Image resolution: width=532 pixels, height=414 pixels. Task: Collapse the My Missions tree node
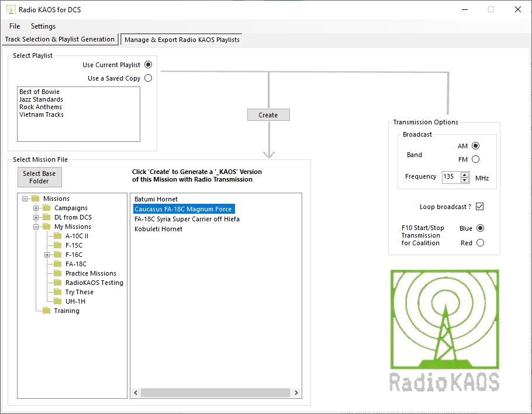click(x=36, y=227)
